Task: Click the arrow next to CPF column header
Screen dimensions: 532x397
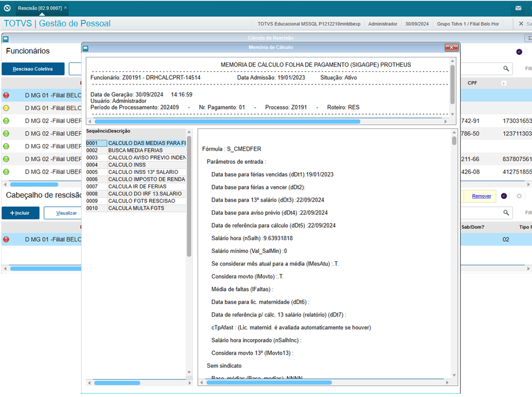Action: pyautogui.click(x=504, y=83)
